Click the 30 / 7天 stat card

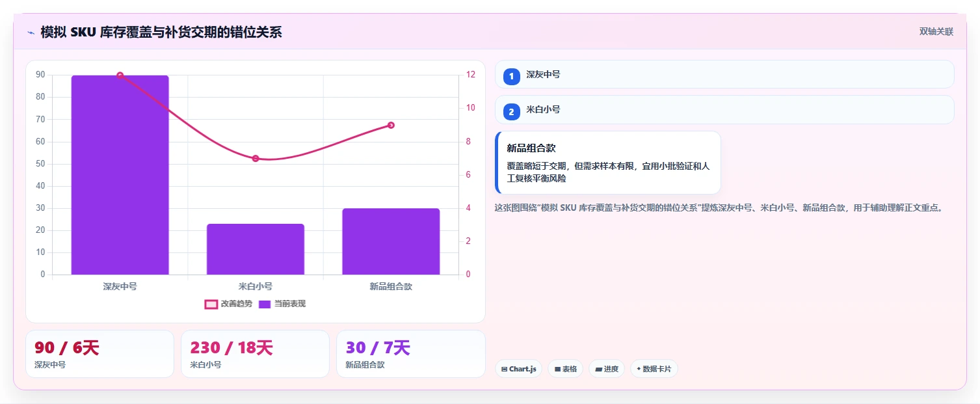(x=410, y=354)
